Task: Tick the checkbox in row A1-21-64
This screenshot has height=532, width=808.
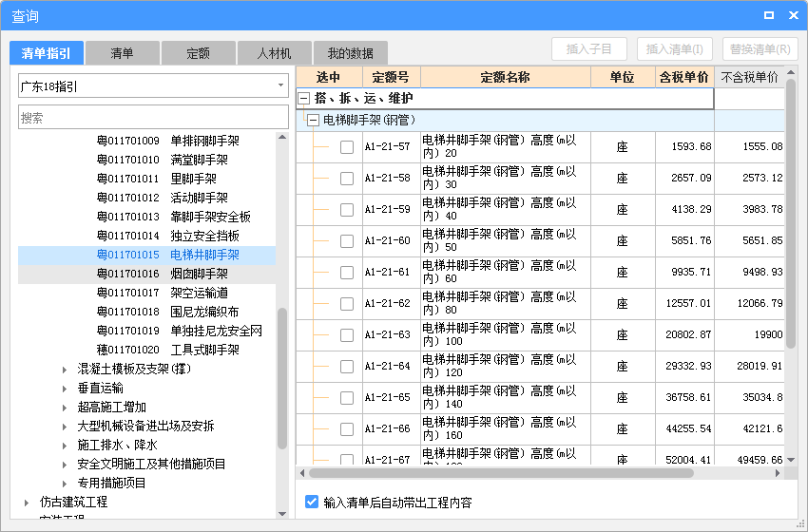Action: 347,367
